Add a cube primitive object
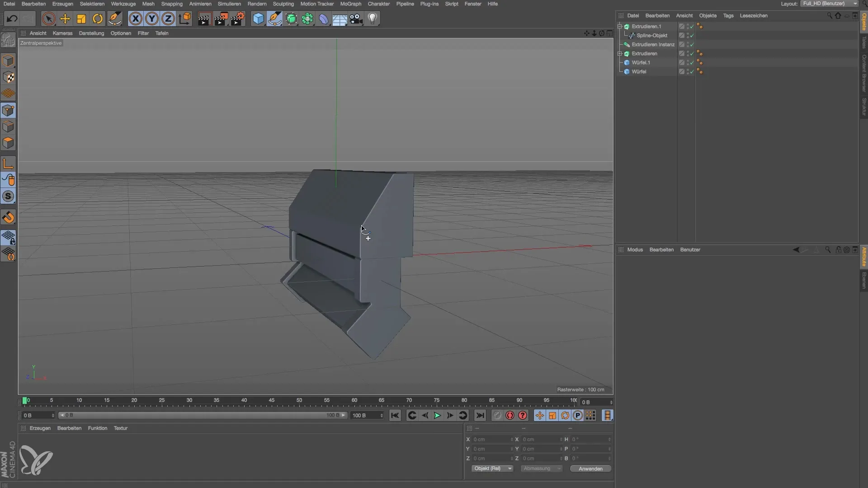868x488 pixels. click(x=258, y=19)
